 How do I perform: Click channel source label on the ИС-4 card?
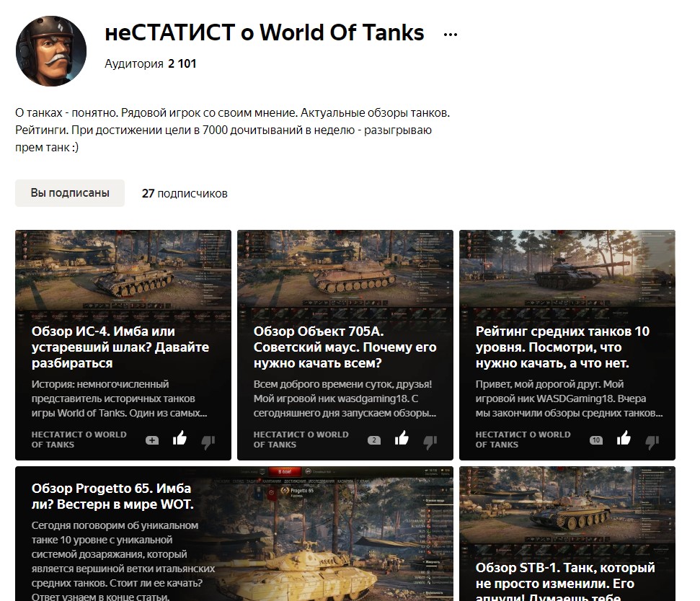(x=79, y=440)
